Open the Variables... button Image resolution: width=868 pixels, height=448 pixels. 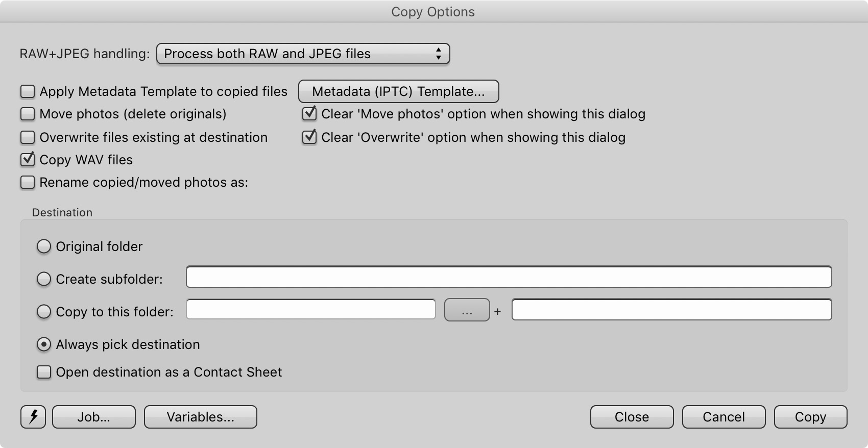pos(201,417)
